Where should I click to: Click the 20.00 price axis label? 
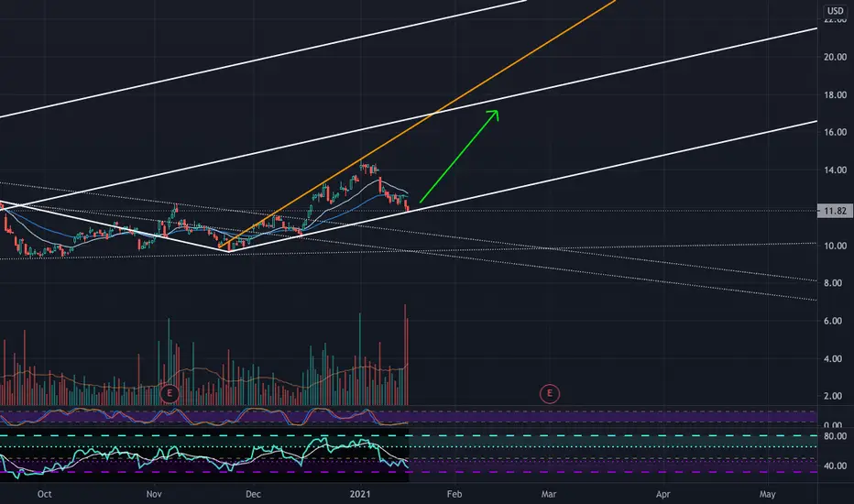(x=835, y=57)
